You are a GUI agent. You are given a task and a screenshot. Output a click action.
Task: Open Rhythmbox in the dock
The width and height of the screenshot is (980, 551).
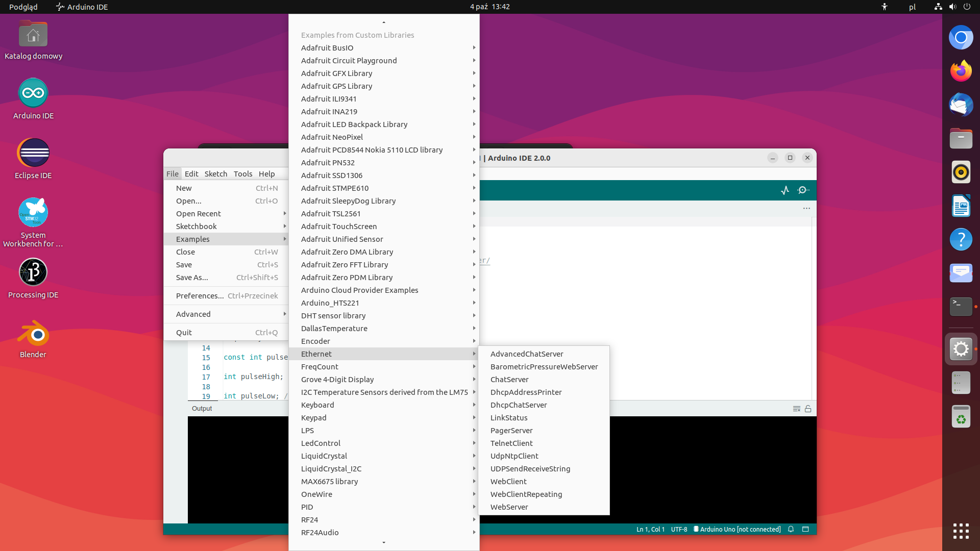961,172
